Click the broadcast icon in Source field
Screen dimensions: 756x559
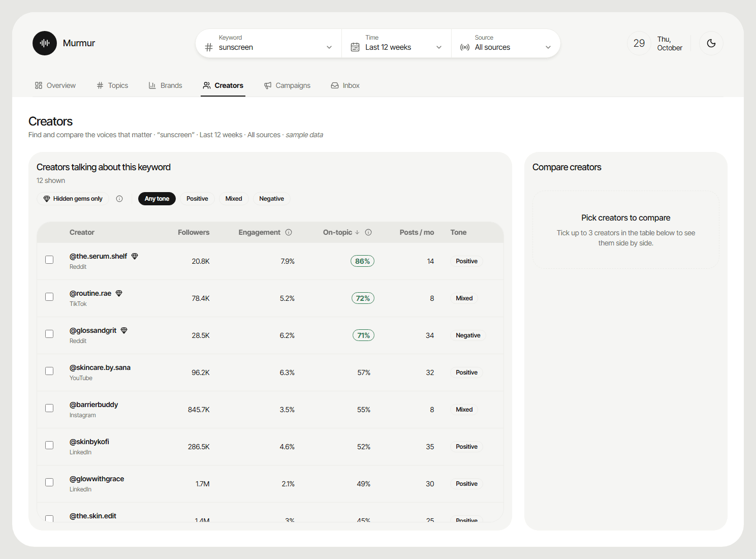(x=464, y=47)
